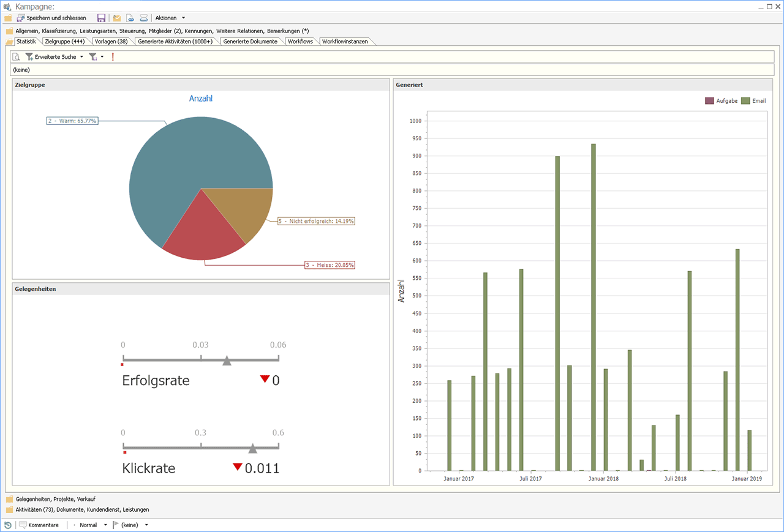Toggle the Aufgabe legend swatch
This screenshot has width=784, height=532.
[709, 100]
